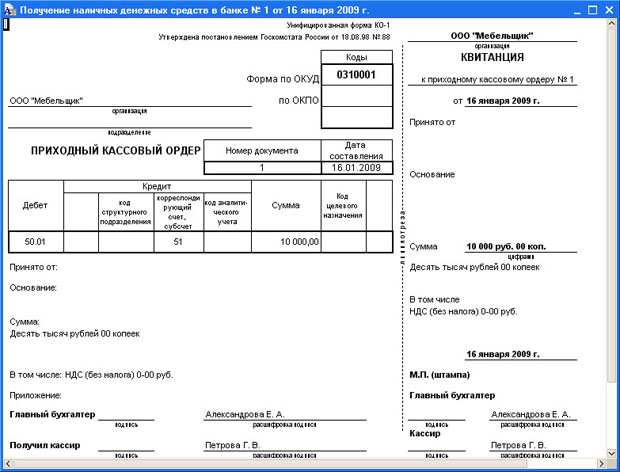
Task: Click the Дата составления header cell
Action: [x=357, y=151]
